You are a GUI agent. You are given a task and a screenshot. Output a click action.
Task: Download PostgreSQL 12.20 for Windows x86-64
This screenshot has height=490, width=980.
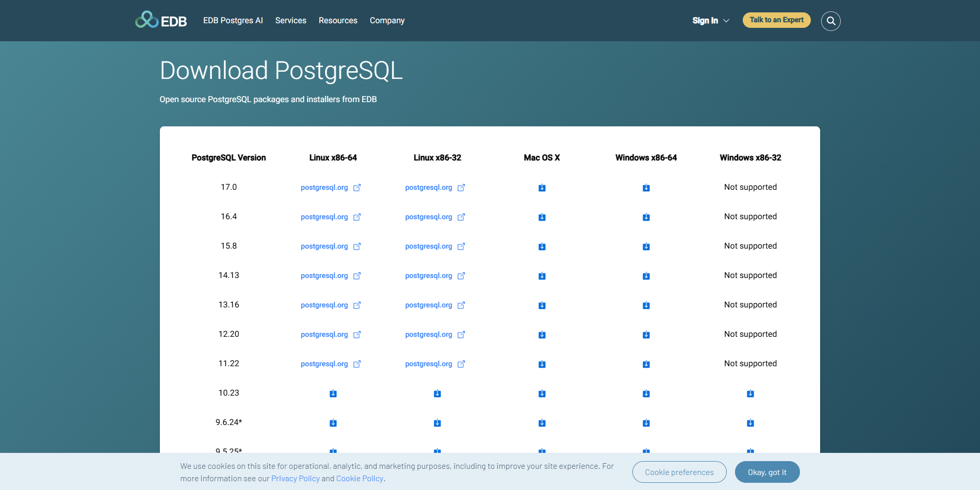pos(646,335)
